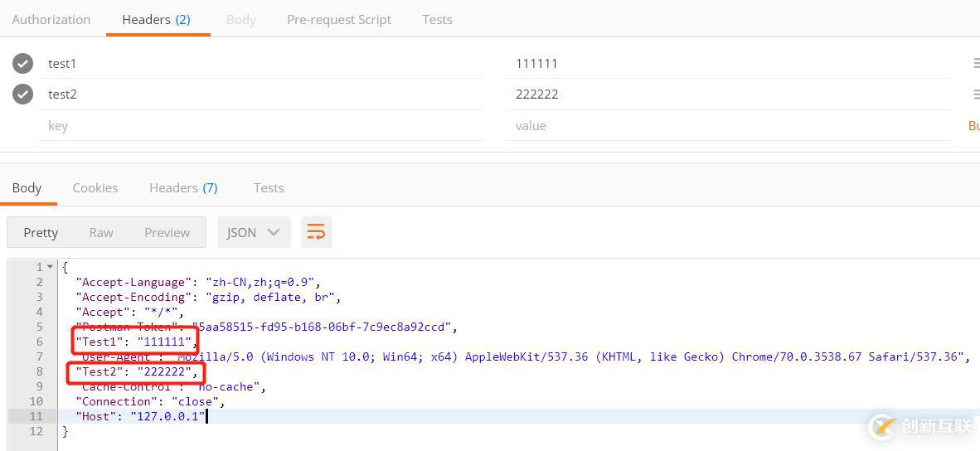Click line number 11 in gutter
980x451 pixels.
36,416
